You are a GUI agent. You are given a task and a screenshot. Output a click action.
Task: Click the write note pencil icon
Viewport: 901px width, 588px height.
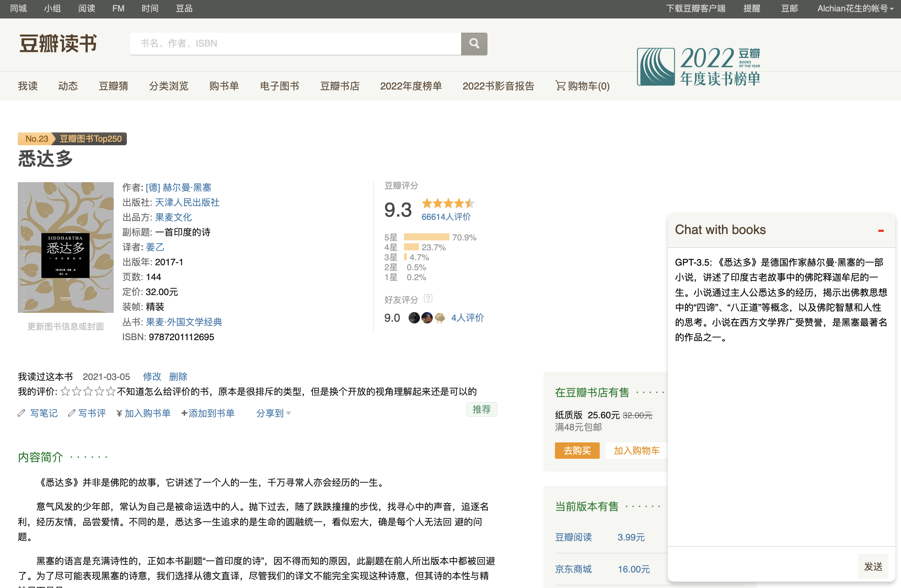pos(22,413)
